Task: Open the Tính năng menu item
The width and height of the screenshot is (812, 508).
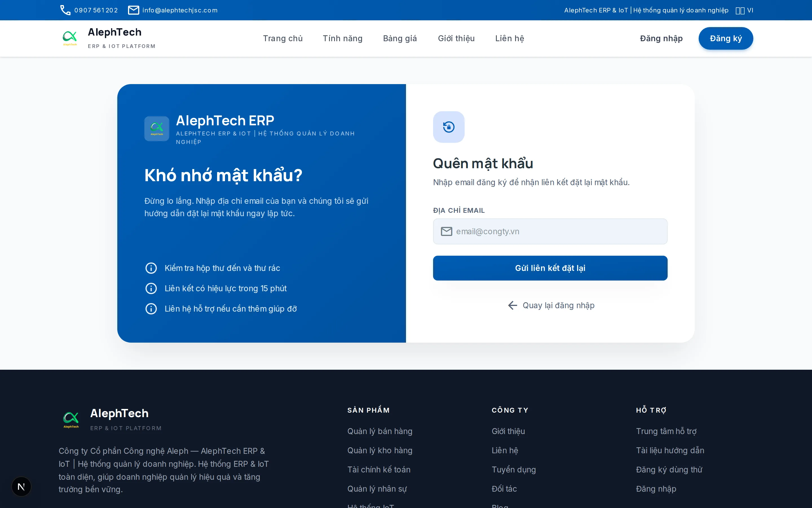Action: (x=343, y=38)
